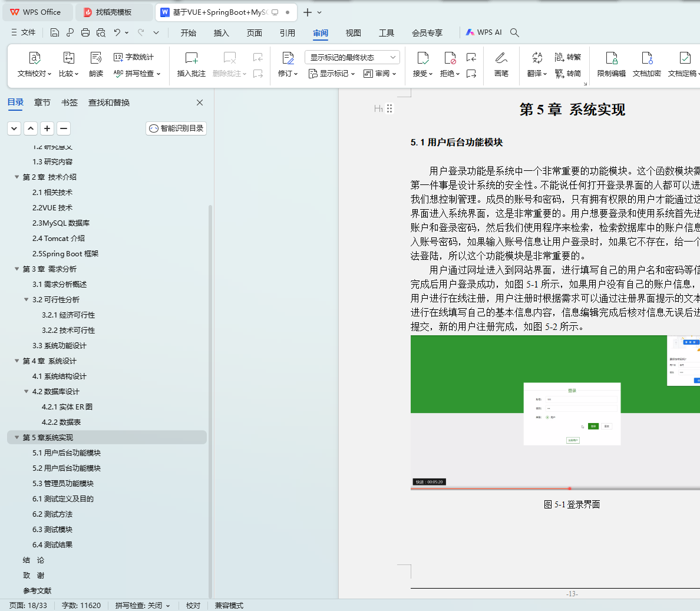
Task: Open the 比较 compare documents tool
Action: (69, 64)
